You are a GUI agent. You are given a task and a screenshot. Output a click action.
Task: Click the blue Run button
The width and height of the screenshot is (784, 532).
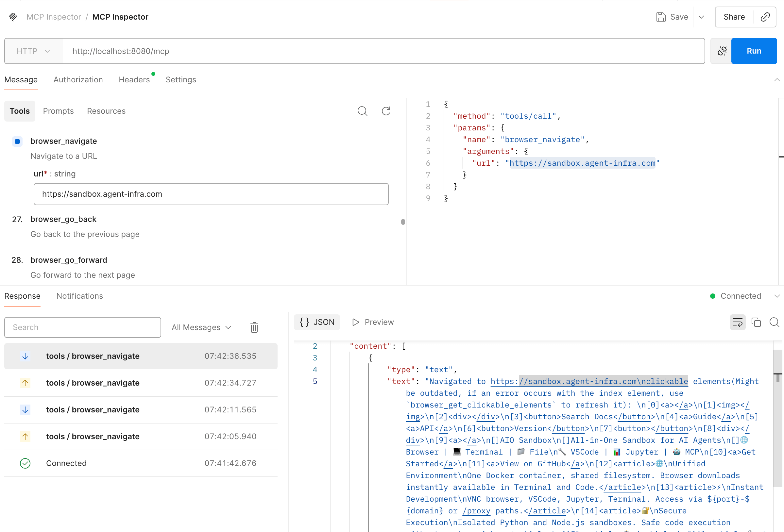click(754, 51)
